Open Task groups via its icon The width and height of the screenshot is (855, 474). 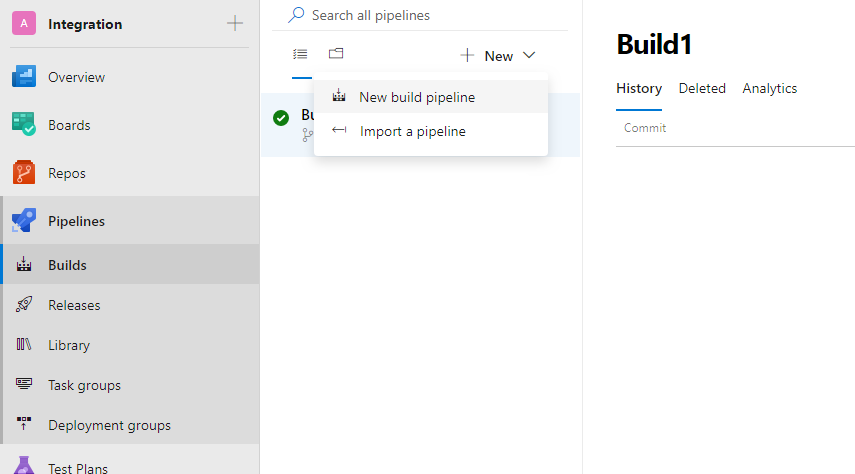[x=24, y=385]
